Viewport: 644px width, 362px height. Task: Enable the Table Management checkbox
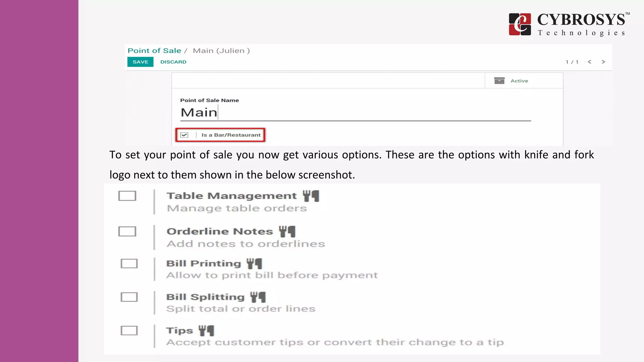[x=127, y=196]
